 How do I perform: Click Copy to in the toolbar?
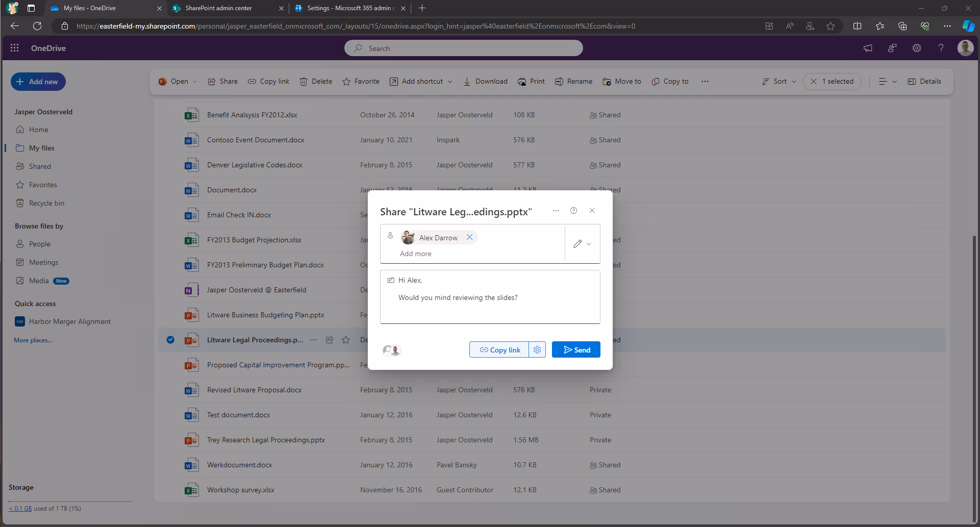coord(670,82)
